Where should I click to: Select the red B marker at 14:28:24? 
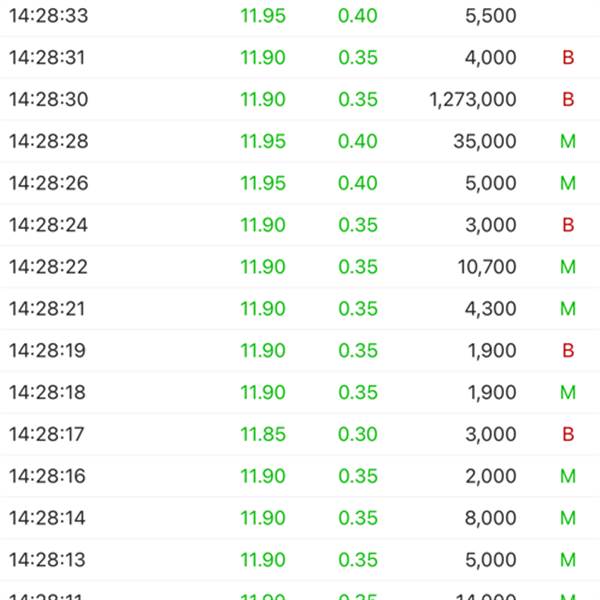click(x=568, y=225)
